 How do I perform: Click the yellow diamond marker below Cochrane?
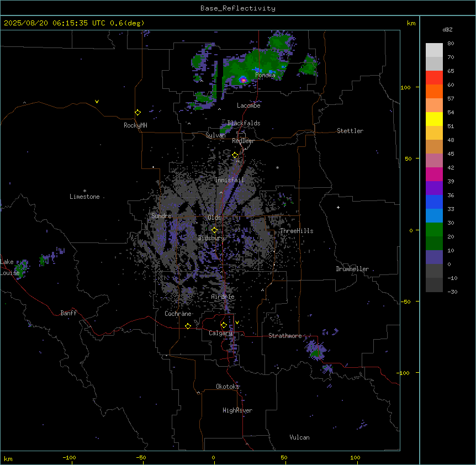pyautogui.click(x=188, y=326)
